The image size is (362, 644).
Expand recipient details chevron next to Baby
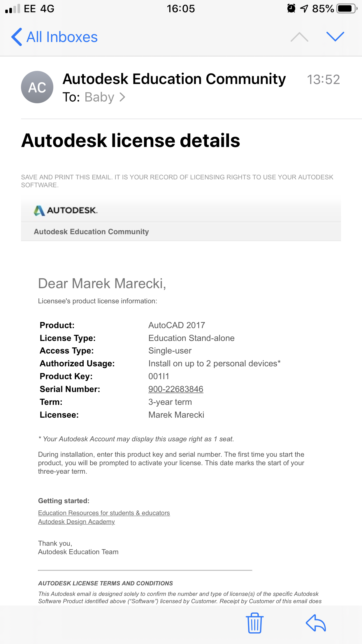coord(123,97)
